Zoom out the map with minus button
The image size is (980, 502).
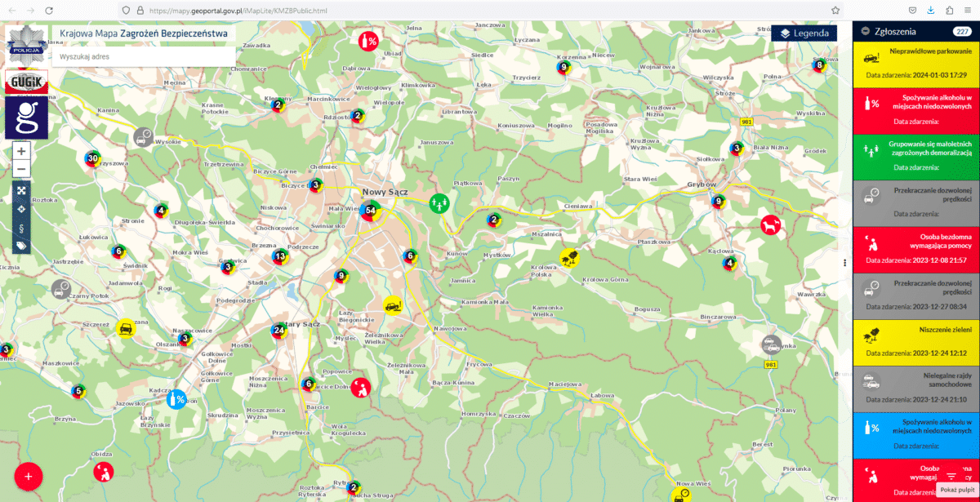(22, 170)
